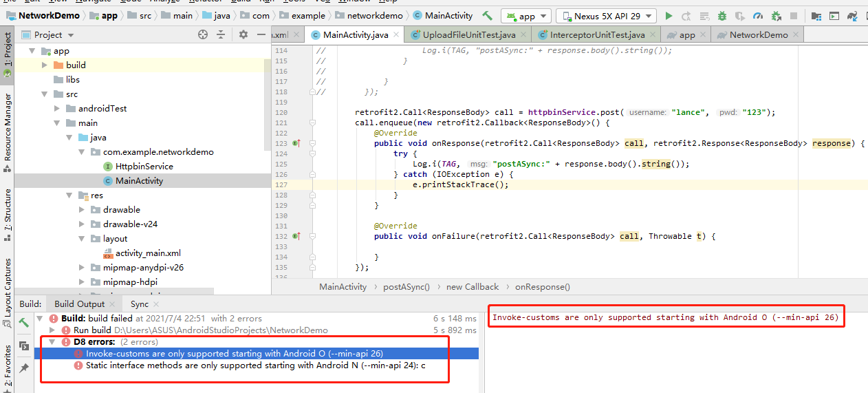Open Project Structure icon in toolbar

pyautogui.click(x=816, y=15)
